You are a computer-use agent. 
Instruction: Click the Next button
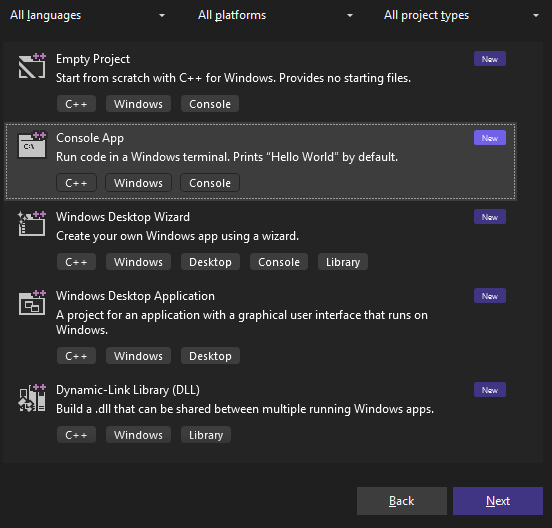coord(498,501)
